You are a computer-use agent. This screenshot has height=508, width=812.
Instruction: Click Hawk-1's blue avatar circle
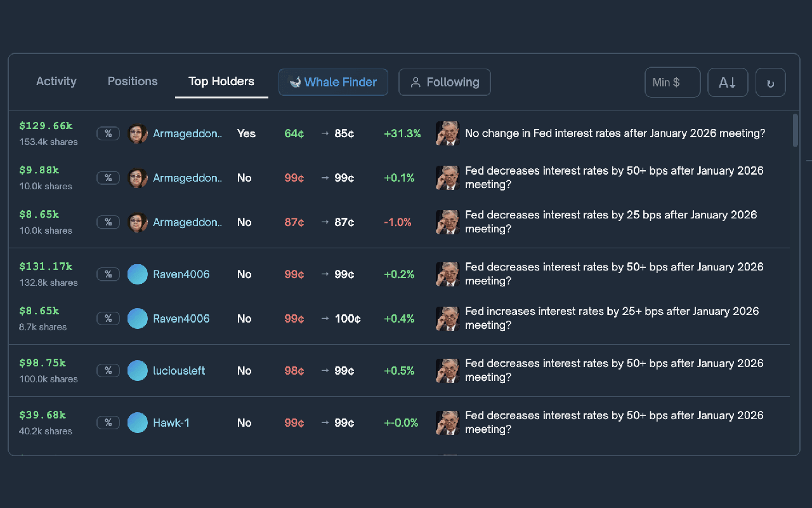[x=138, y=423]
